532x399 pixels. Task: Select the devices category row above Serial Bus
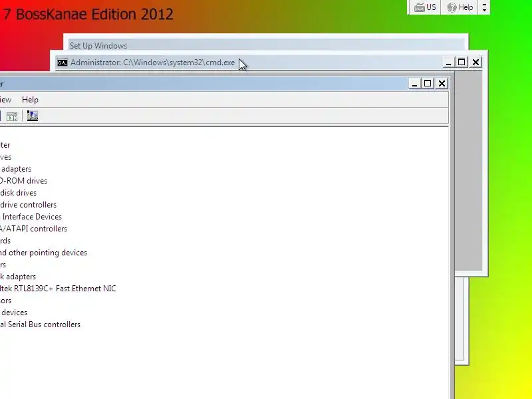coord(13,313)
